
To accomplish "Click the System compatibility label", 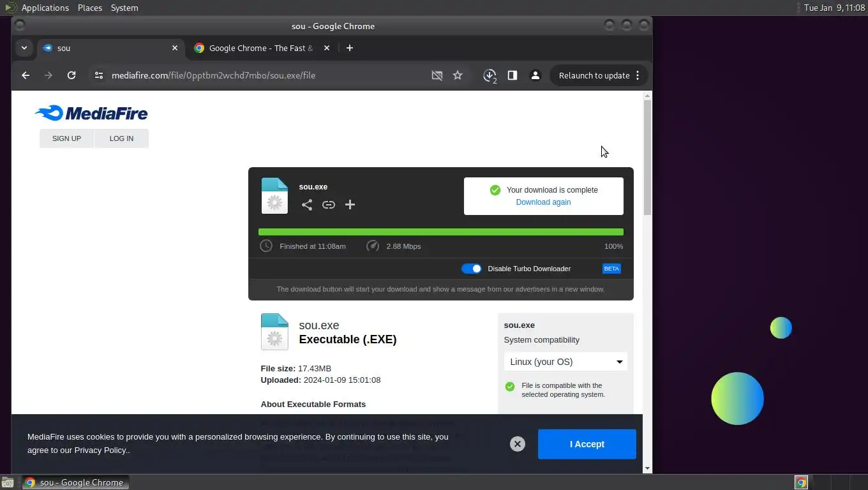I will coord(541,340).
